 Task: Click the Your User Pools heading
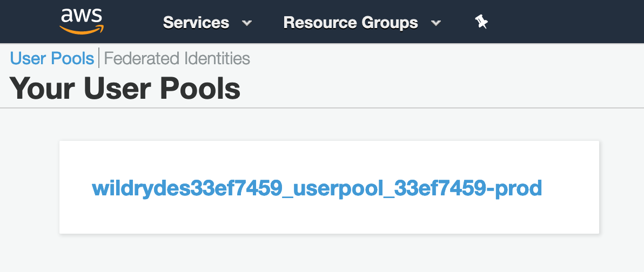click(x=125, y=88)
